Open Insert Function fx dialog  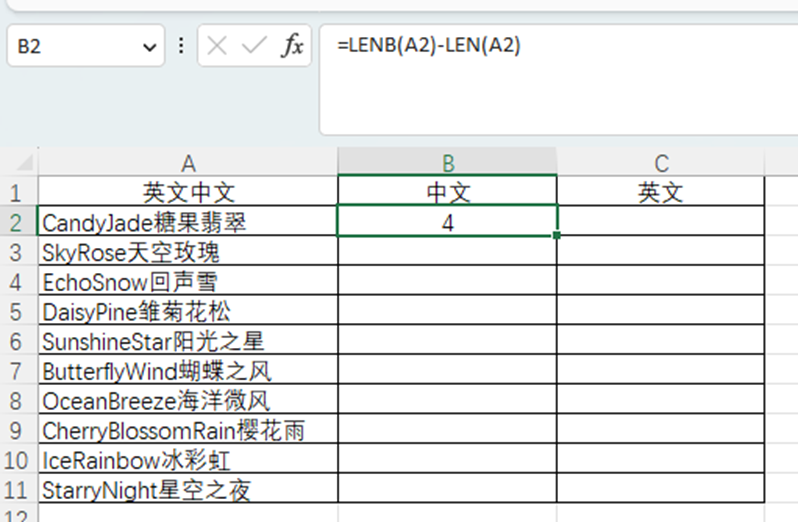click(292, 46)
